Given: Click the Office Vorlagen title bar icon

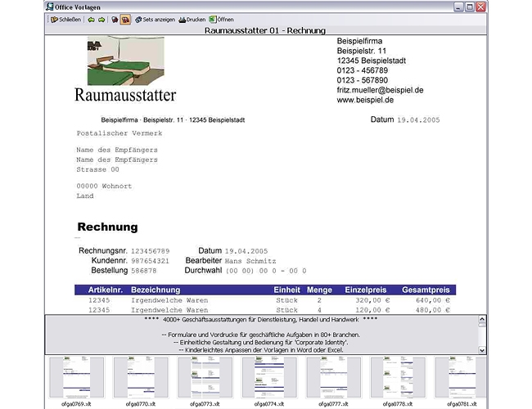Looking at the screenshot, I should (50, 7).
